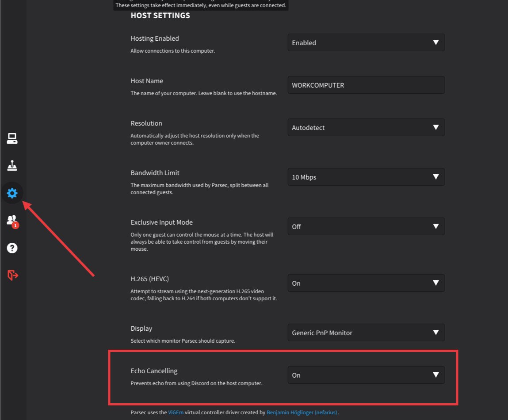The width and height of the screenshot is (508, 420).
Task: Open the Computers tab in sidebar
Action: (x=12, y=139)
